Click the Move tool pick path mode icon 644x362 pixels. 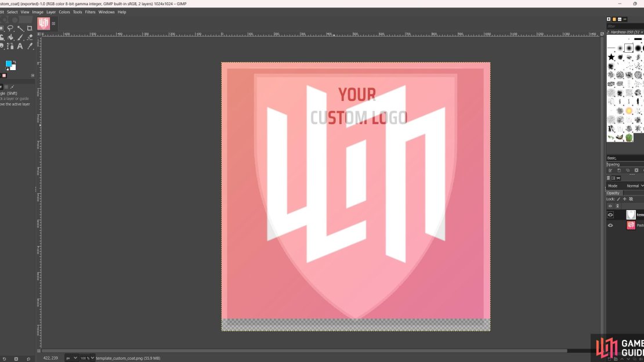coord(12,86)
